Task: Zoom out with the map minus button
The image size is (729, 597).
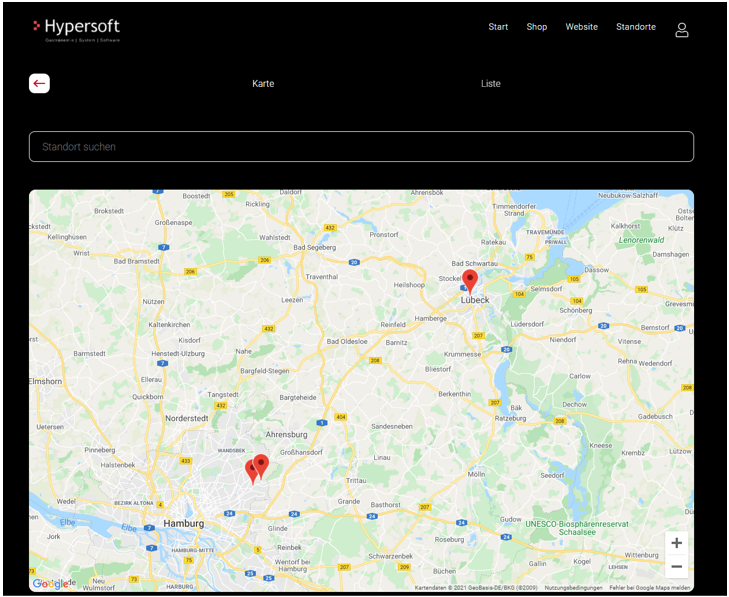Action: tap(677, 567)
